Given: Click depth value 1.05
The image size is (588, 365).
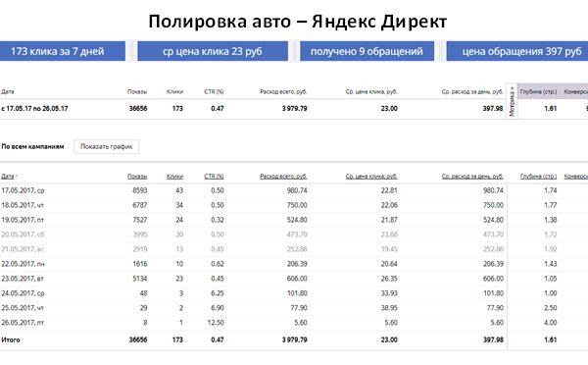Looking at the screenshot, I should click(x=551, y=279).
